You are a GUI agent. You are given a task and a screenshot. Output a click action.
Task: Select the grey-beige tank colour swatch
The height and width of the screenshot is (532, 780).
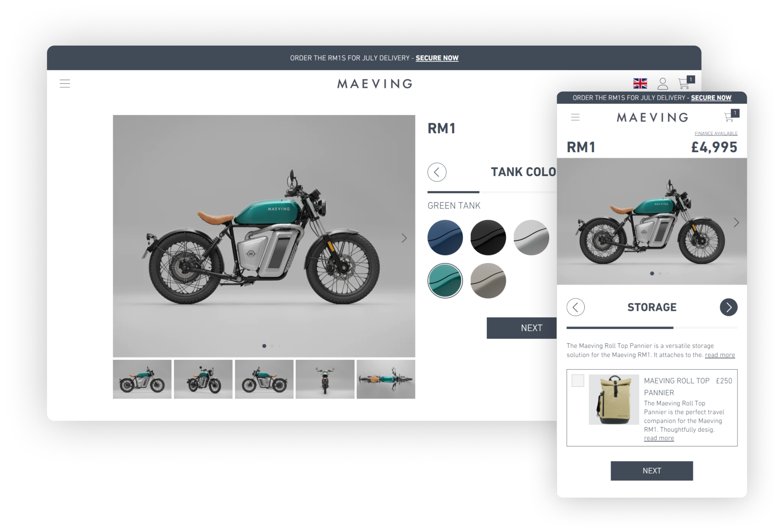tap(488, 281)
